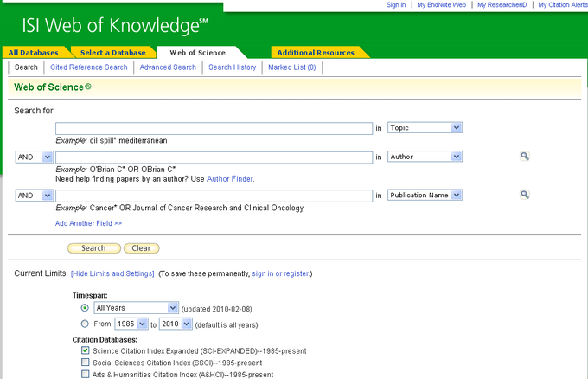Focus the Topic search text box
Screen dimensions: 588x379
click(214, 128)
